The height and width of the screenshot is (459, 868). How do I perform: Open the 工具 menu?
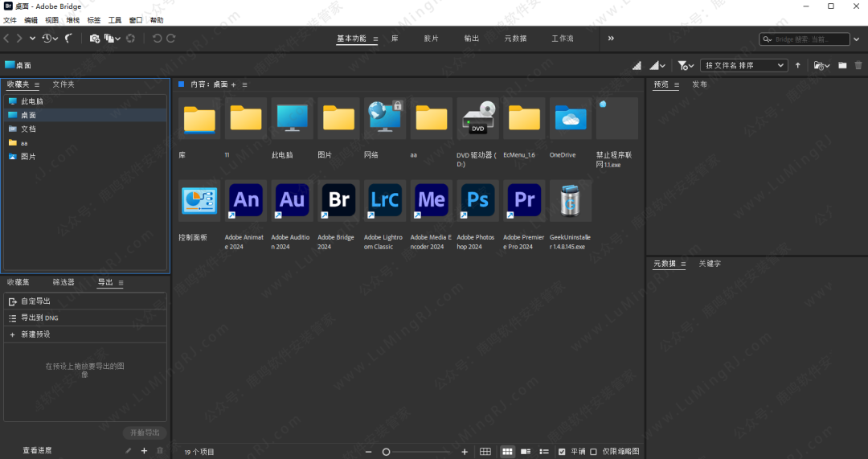(x=115, y=20)
